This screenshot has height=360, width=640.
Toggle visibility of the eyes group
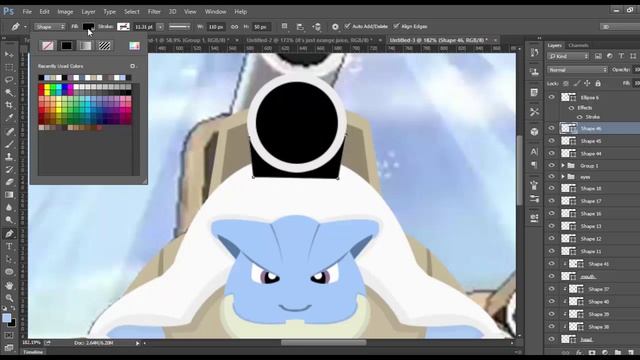click(552, 177)
